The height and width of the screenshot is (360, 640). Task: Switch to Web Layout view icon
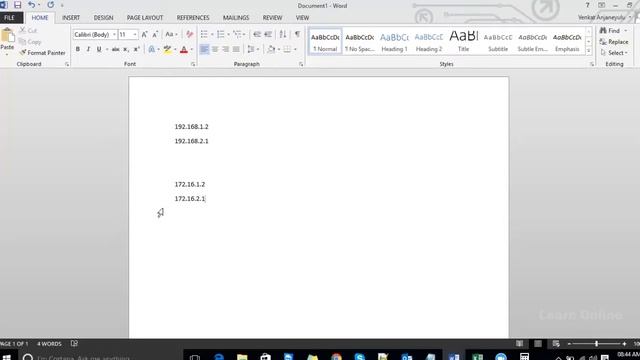(556, 344)
